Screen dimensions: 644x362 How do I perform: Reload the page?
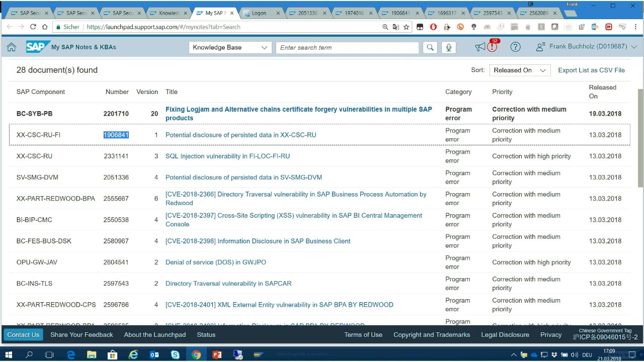[33, 27]
